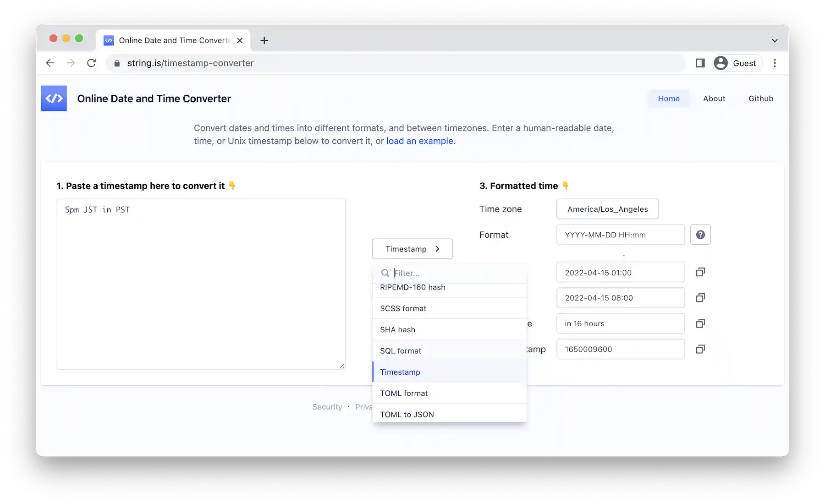The image size is (825, 504).
Task: Copy the formatted time 2022-04-15 01:00
Action: (x=700, y=272)
